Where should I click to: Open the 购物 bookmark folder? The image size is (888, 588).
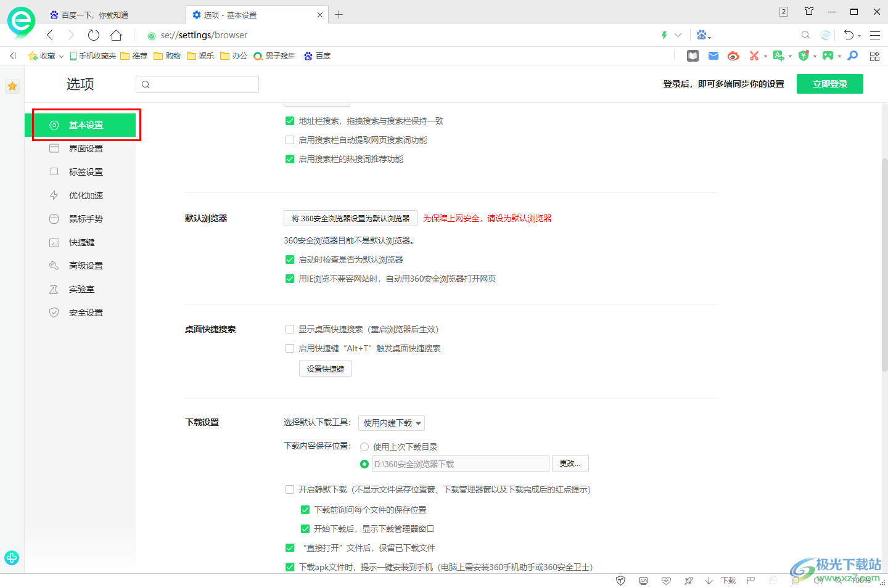[x=167, y=56]
